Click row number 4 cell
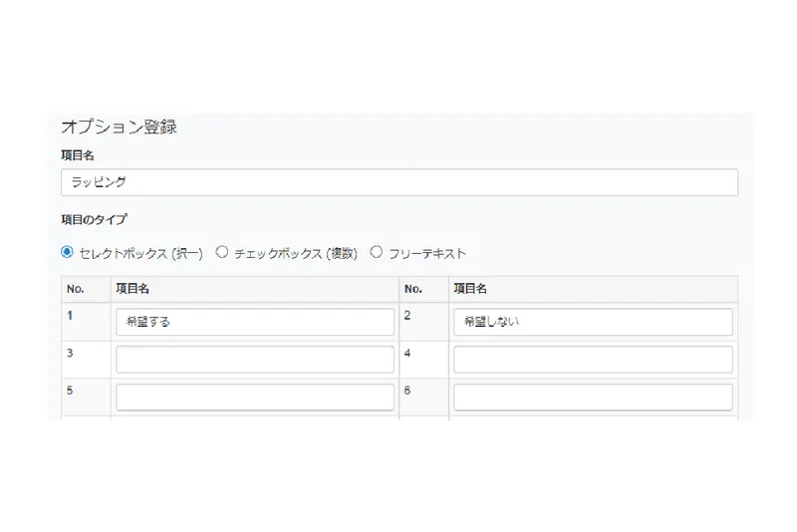Viewport: 797px width, 532px height. 424,360
